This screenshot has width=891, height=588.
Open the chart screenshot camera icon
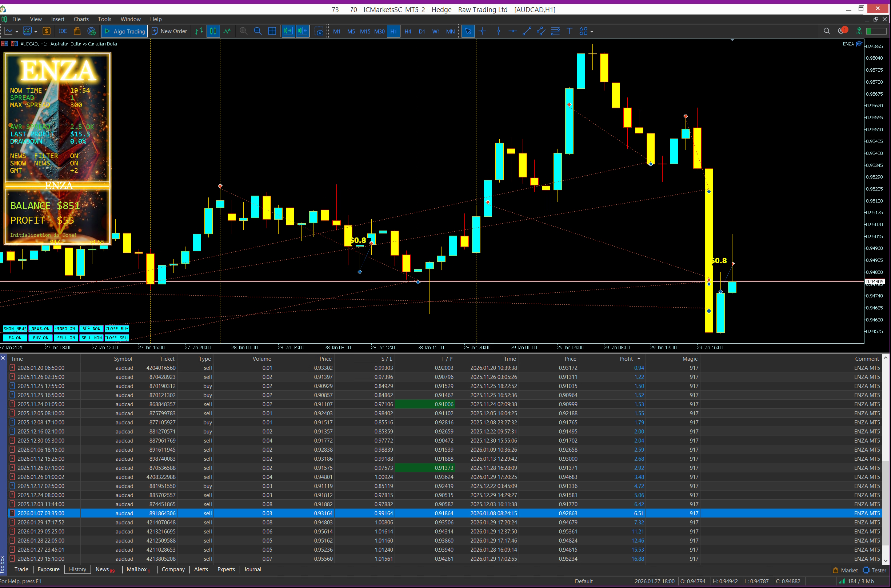pos(319,32)
